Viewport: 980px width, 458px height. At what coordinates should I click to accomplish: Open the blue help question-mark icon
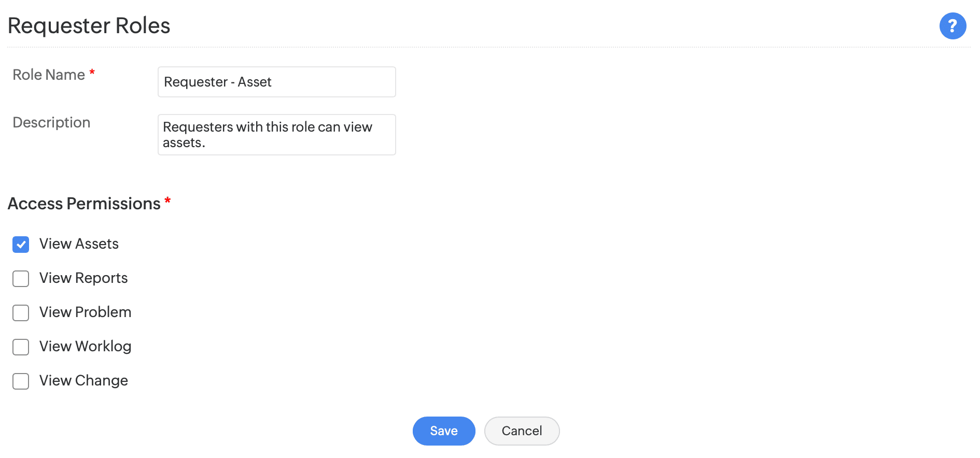953,26
